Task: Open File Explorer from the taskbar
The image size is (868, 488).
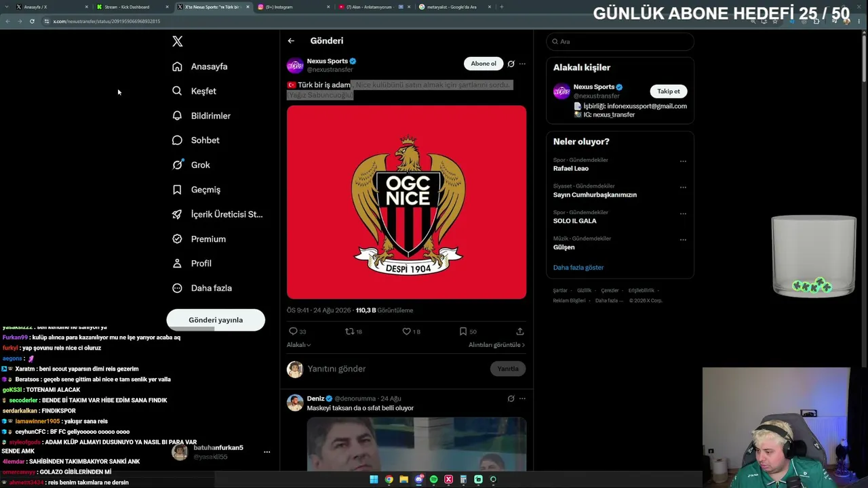Action: (x=403, y=480)
